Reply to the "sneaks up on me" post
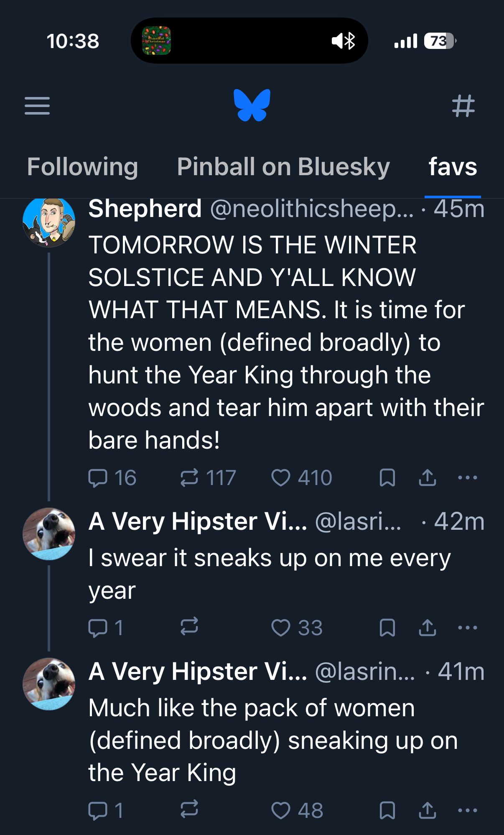Viewport: 504px width, 835px height. [98, 628]
